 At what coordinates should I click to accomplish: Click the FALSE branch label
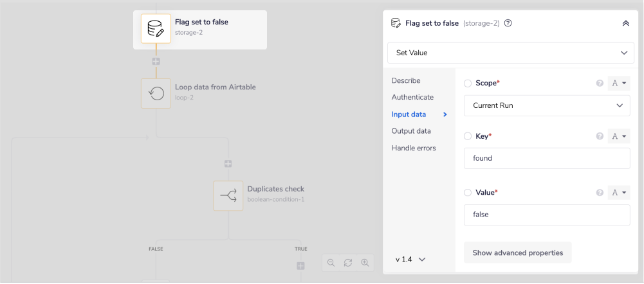point(156,249)
